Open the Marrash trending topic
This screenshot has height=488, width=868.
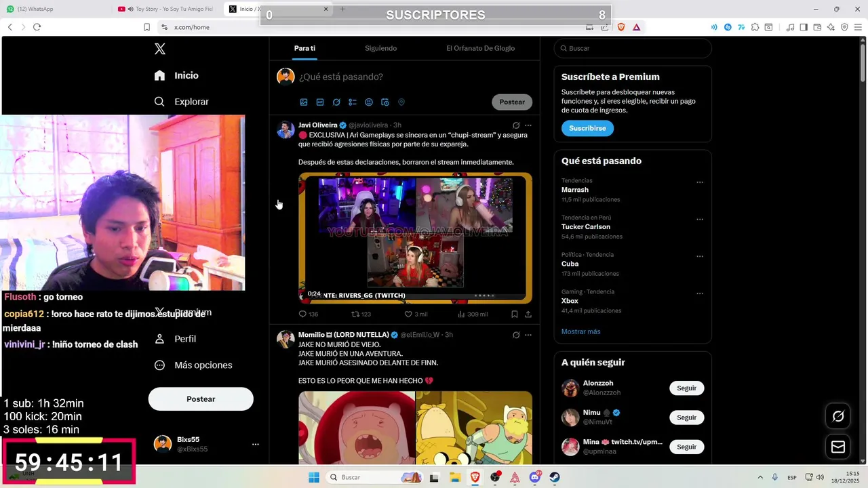coord(575,190)
